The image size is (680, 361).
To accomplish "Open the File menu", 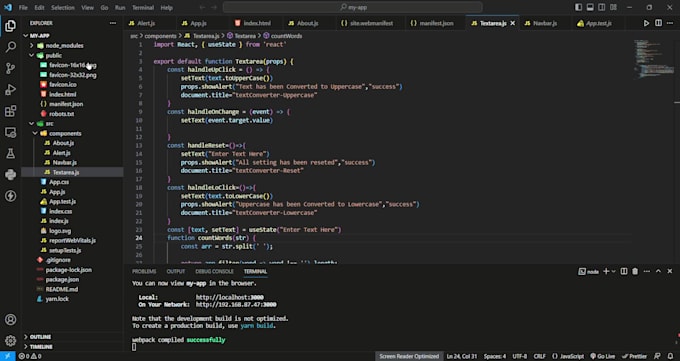I will (x=23, y=7).
